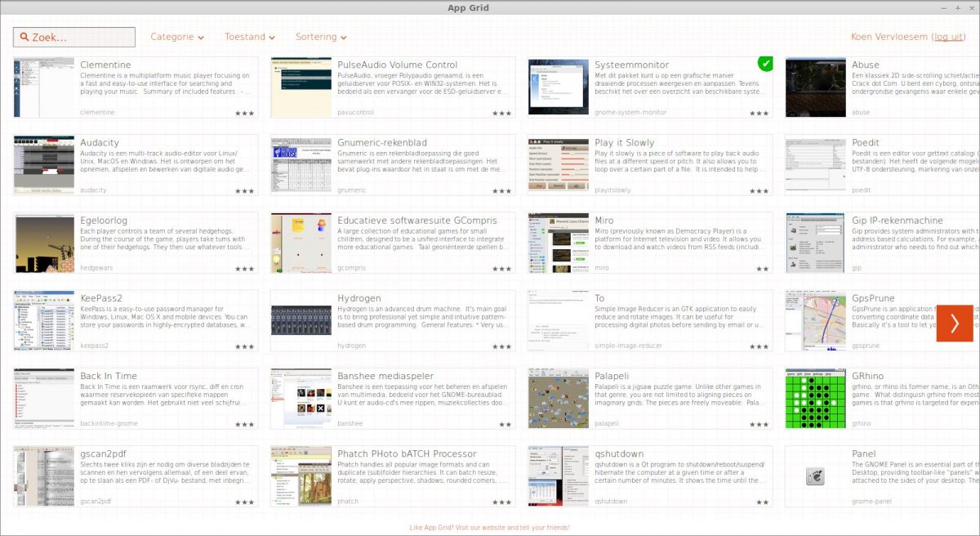Click the Banshee mediaspeler screenshot
Screen dimensions: 980x536
click(301, 399)
